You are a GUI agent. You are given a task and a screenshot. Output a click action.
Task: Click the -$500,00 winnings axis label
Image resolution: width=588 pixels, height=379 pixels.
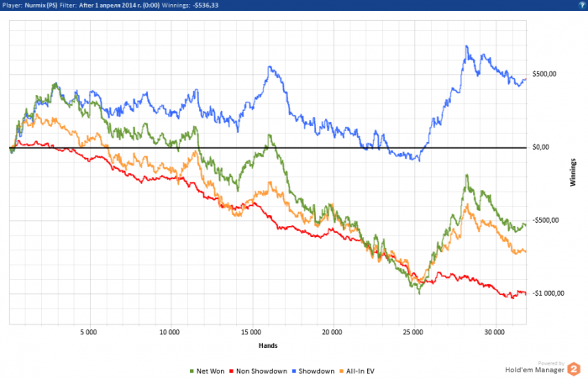(546, 220)
